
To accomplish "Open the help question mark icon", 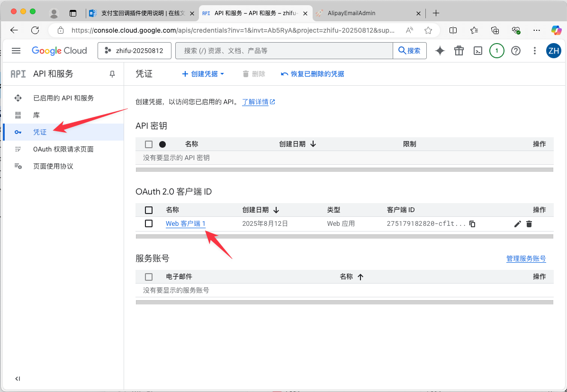I will tap(516, 51).
